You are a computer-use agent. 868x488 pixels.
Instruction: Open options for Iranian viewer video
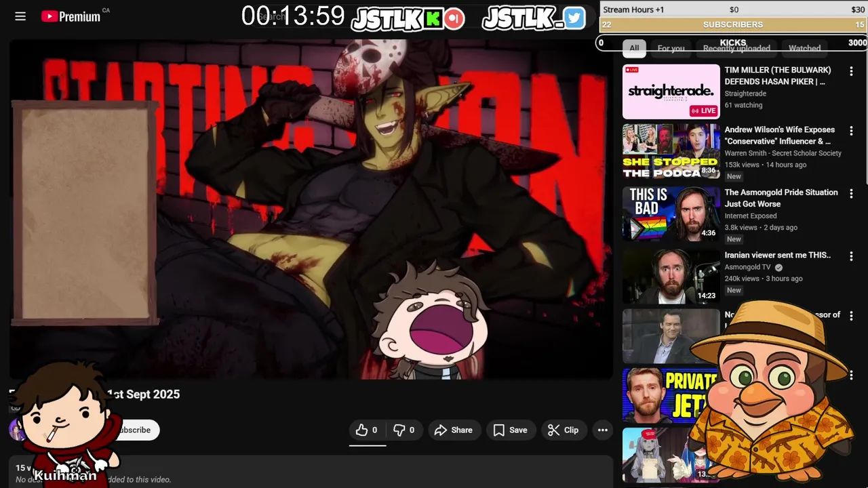(x=851, y=256)
